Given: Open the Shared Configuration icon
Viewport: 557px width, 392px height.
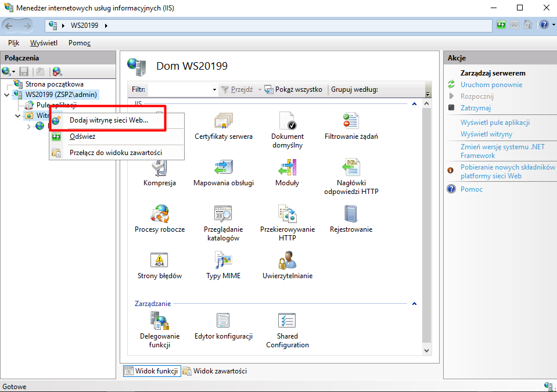Looking at the screenshot, I should click(288, 321).
